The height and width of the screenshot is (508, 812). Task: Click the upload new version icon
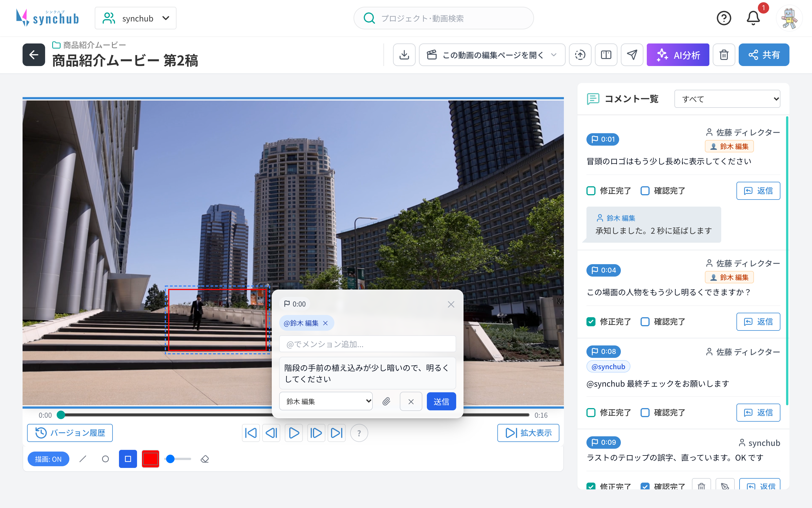tap(580, 55)
